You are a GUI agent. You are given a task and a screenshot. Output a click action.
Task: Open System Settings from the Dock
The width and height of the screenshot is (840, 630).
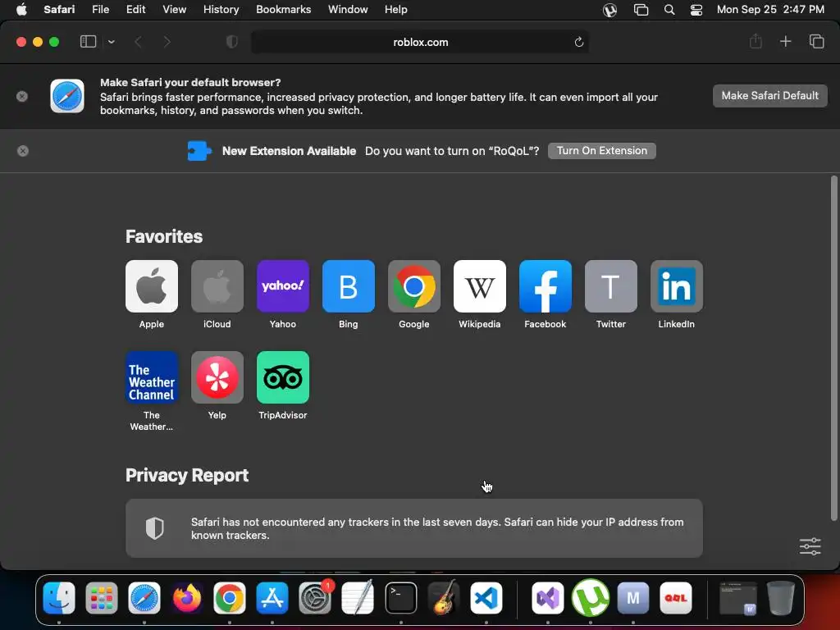pyautogui.click(x=315, y=598)
